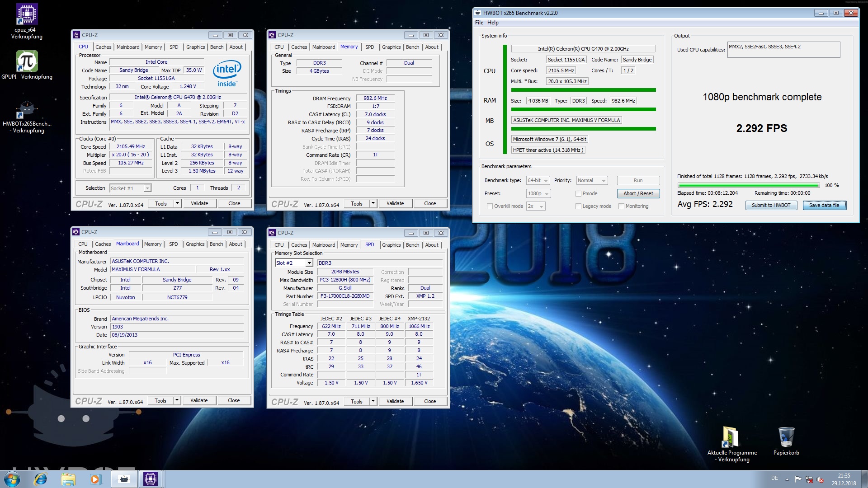Show hidden tray icons arrow
868x488 pixels.
787,479
